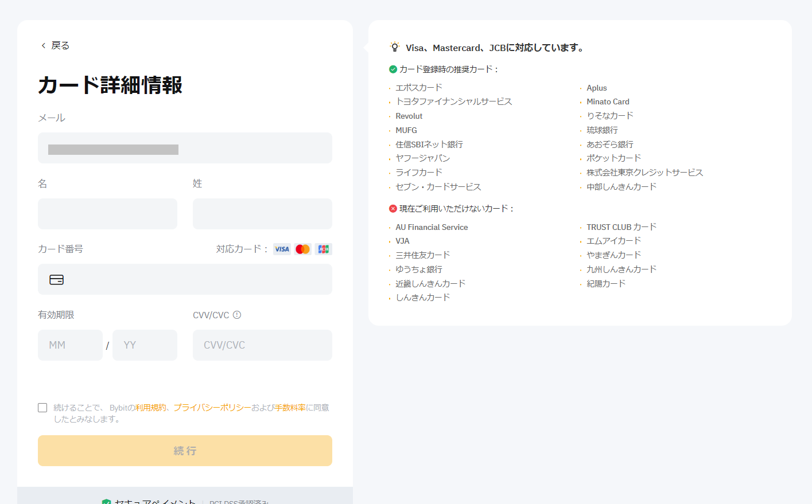The image size is (812, 504).
Task: Focus the 姓 last name field
Action: pos(262,214)
